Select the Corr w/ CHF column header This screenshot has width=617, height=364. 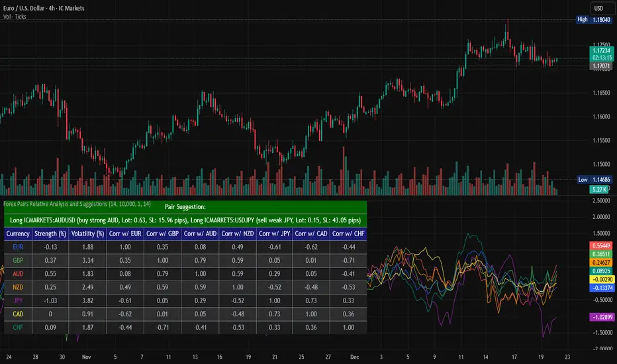click(x=349, y=233)
